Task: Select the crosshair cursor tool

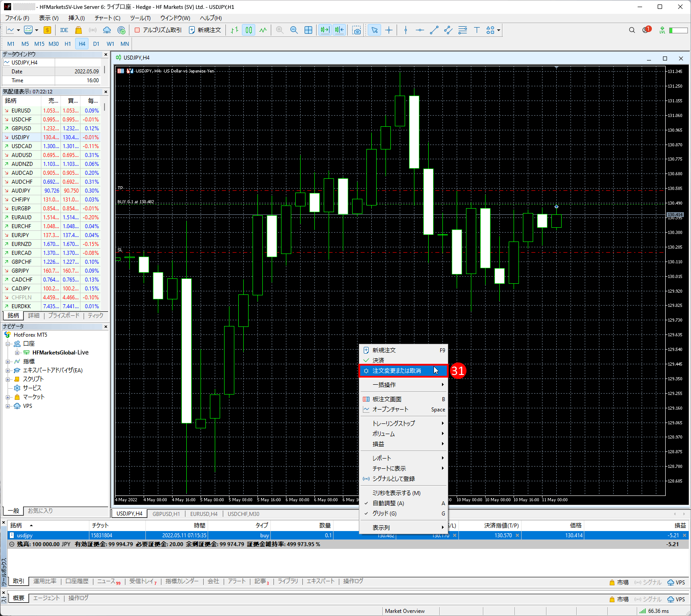Action: tap(389, 30)
